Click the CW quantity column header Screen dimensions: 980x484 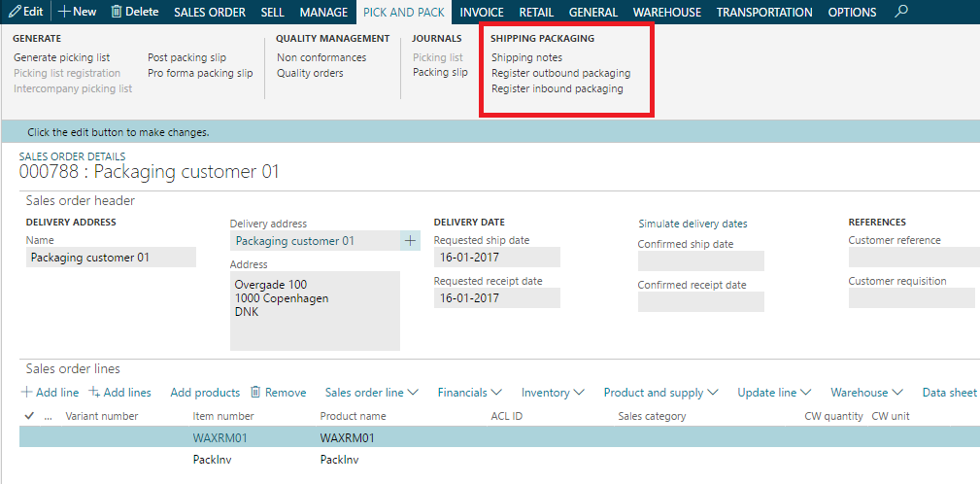pos(833,416)
